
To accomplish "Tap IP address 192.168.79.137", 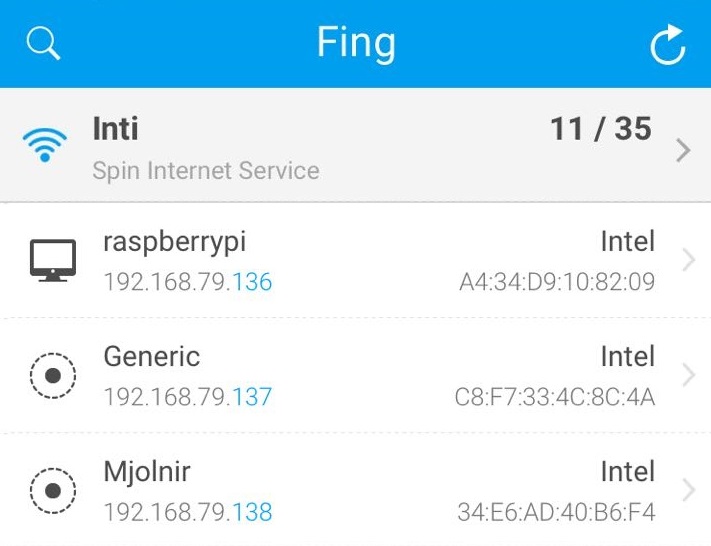I will point(188,397).
